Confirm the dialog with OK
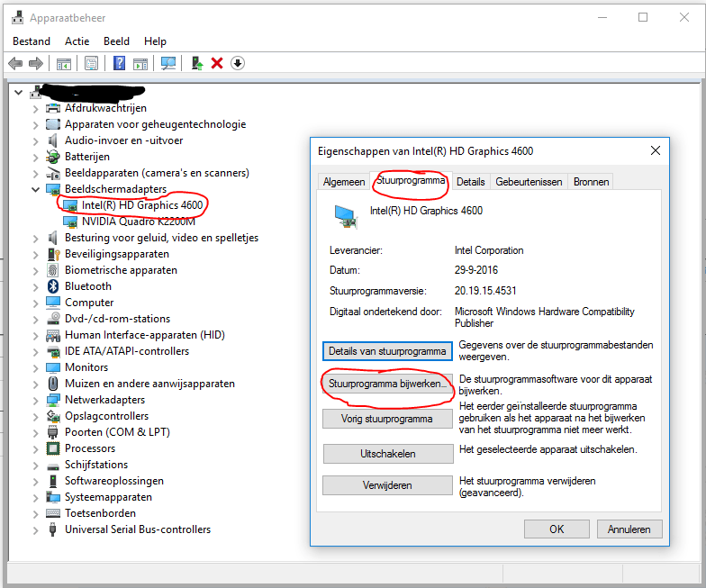The width and height of the screenshot is (706, 588). [x=557, y=529]
